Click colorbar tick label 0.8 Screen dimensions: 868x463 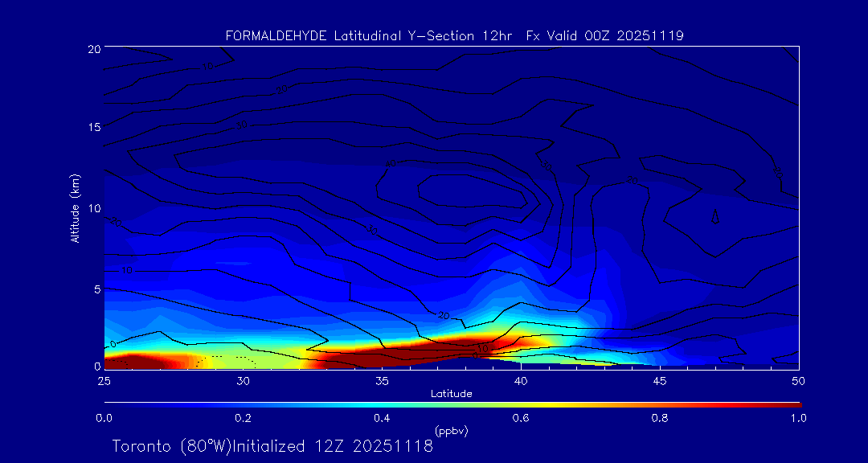(660, 418)
